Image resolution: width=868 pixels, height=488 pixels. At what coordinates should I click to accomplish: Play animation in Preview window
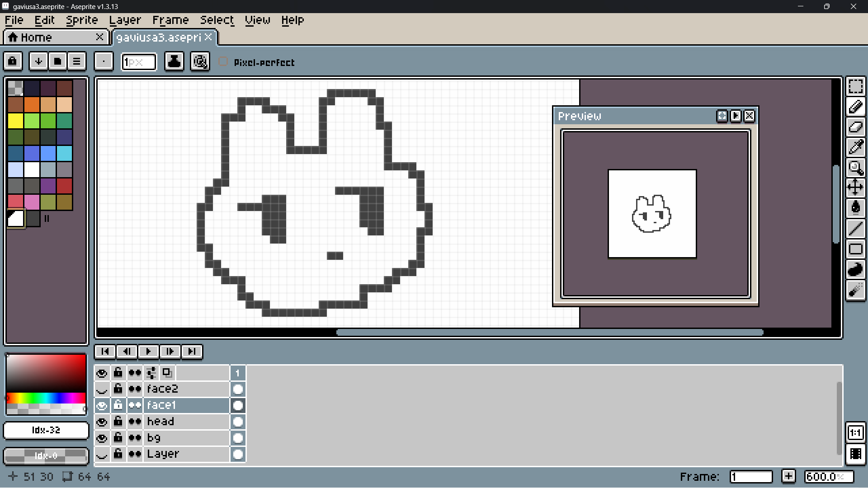[736, 116]
